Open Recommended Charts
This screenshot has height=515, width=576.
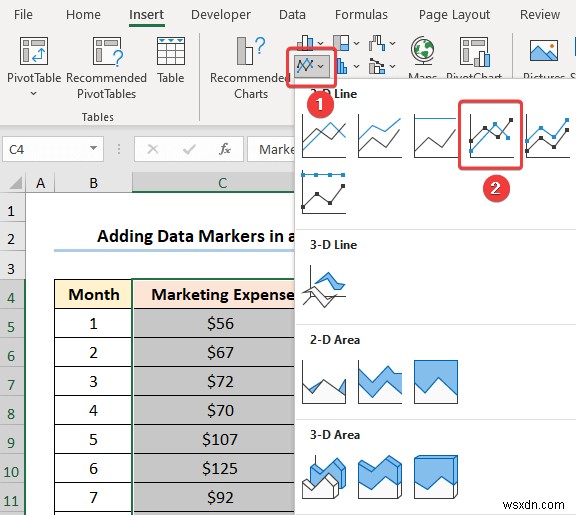pos(251,68)
